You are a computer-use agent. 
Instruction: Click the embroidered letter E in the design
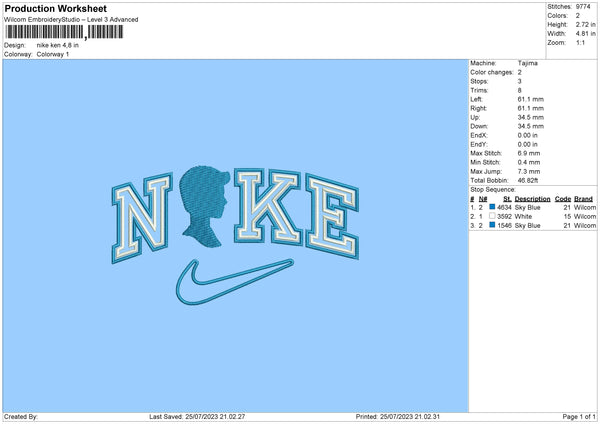coord(332,216)
